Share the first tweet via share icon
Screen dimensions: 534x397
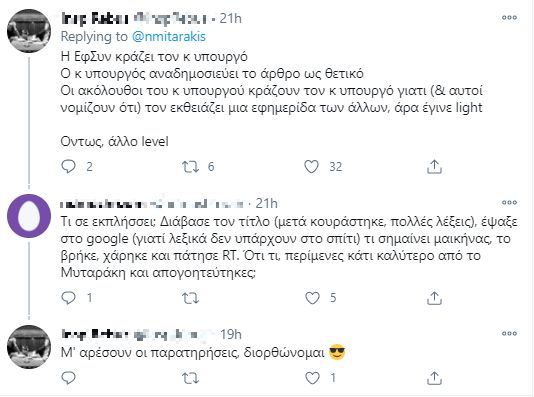pyautogui.click(x=434, y=167)
